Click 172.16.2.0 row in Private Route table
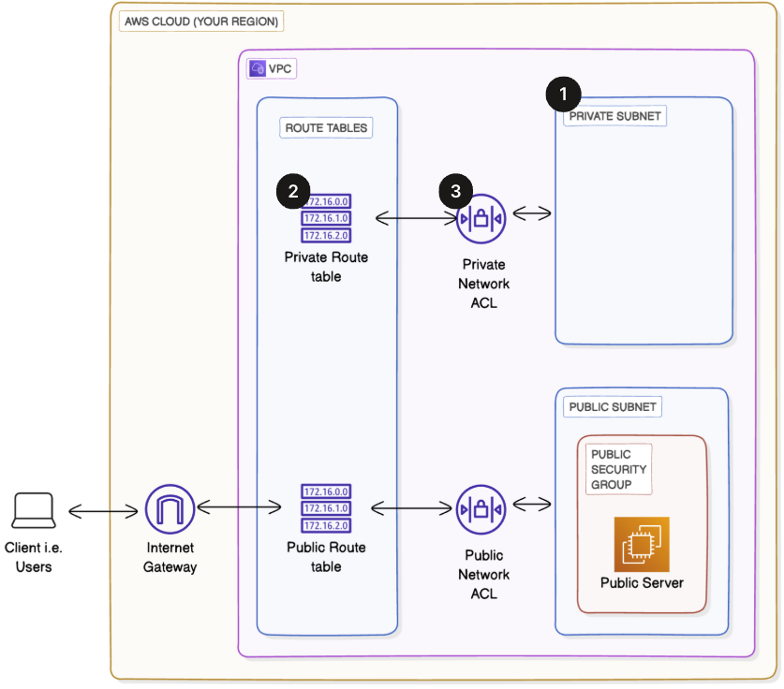This screenshot has height=689, width=784. 326,235
